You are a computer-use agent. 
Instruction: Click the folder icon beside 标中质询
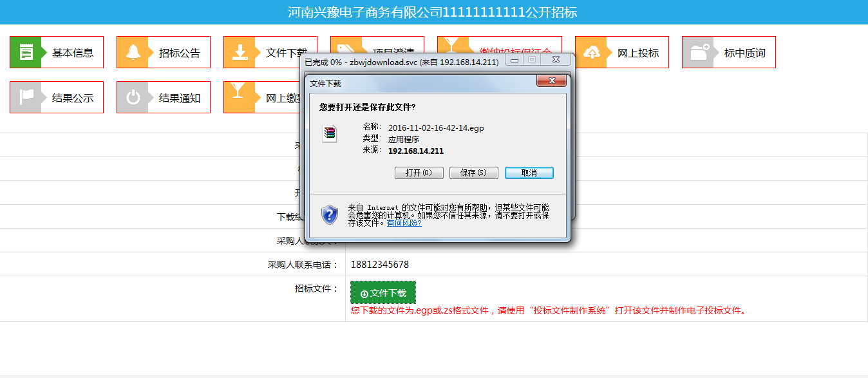pos(698,53)
